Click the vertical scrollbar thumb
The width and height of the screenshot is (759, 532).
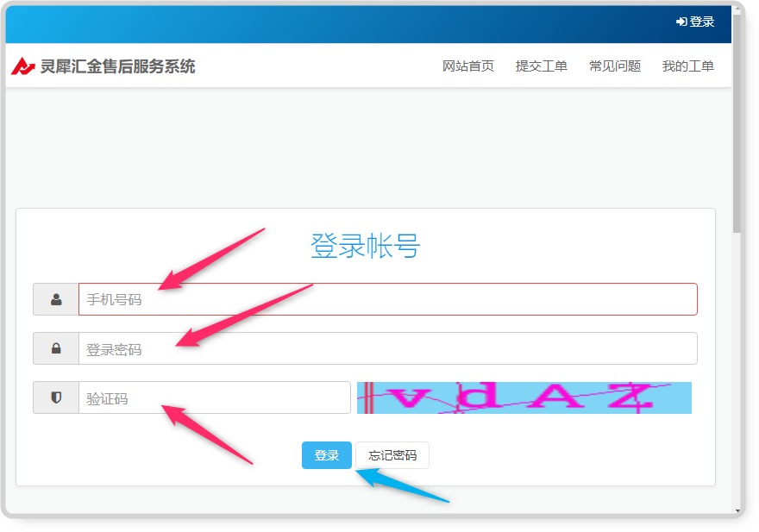pyautogui.click(x=737, y=121)
